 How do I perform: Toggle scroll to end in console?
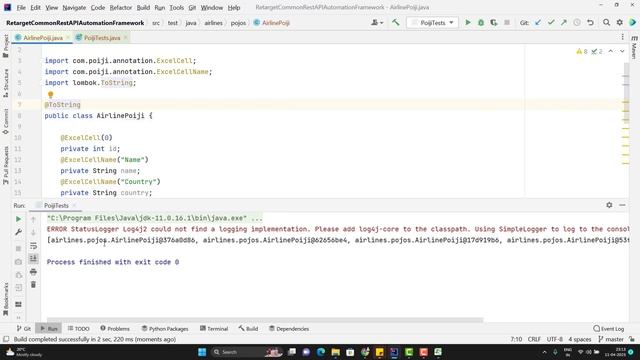(x=33, y=258)
